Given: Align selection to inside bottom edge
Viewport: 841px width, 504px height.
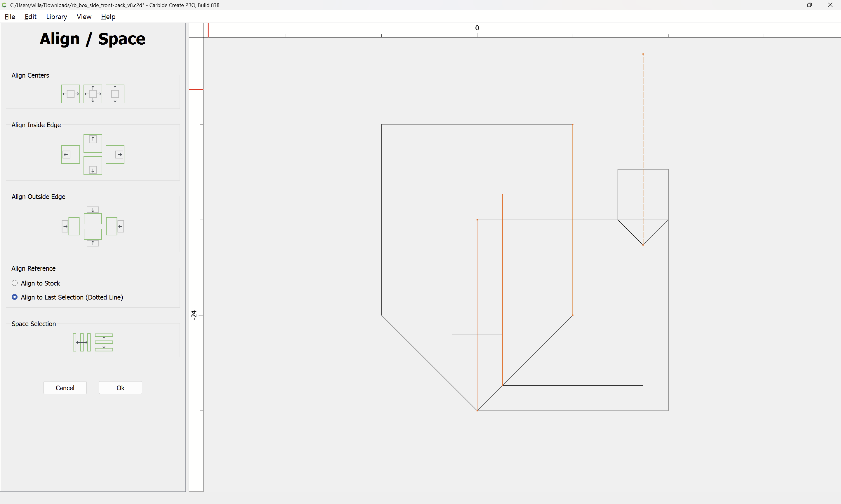Looking at the screenshot, I should [93, 166].
